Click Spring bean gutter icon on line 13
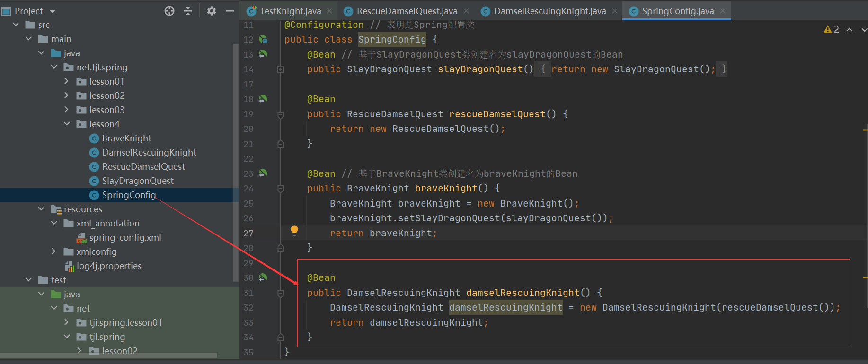Screen dimensions: 868x364 pos(263,54)
